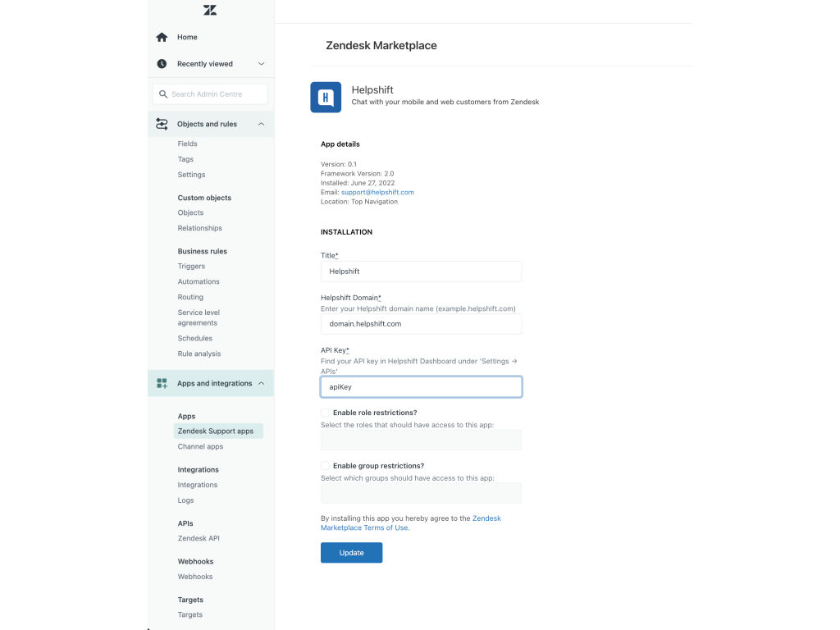Click the Home house icon
Screen dimensions: 840x630
click(x=162, y=37)
